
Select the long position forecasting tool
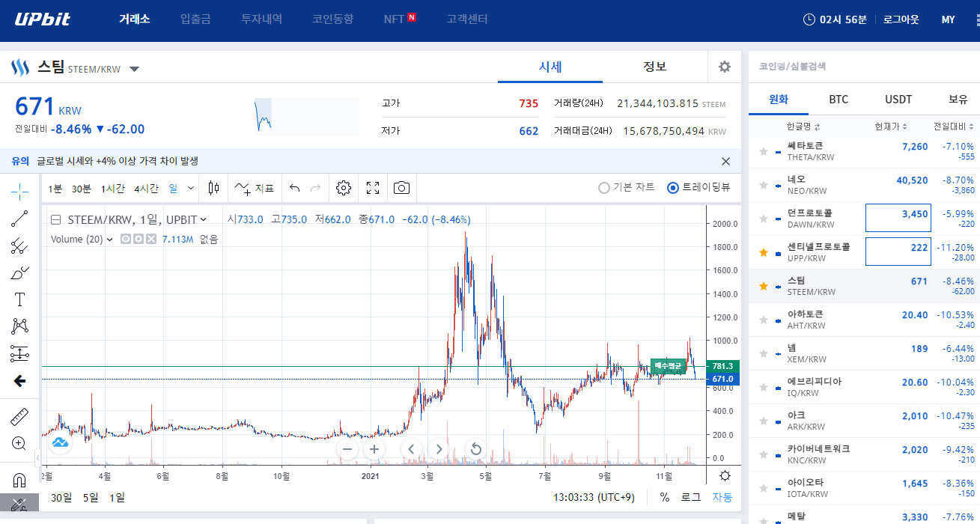[19, 353]
